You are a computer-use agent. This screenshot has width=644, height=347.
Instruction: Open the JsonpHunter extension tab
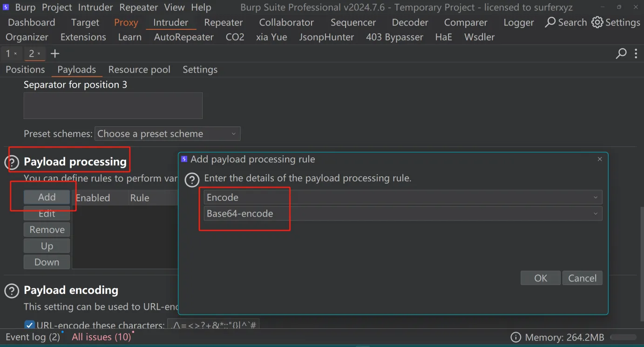(x=326, y=37)
